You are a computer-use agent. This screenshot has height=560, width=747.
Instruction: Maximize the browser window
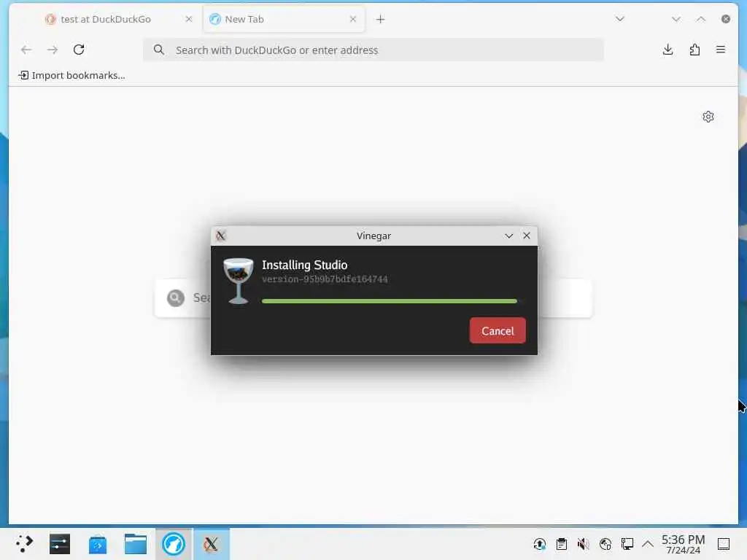coord(701,19)
